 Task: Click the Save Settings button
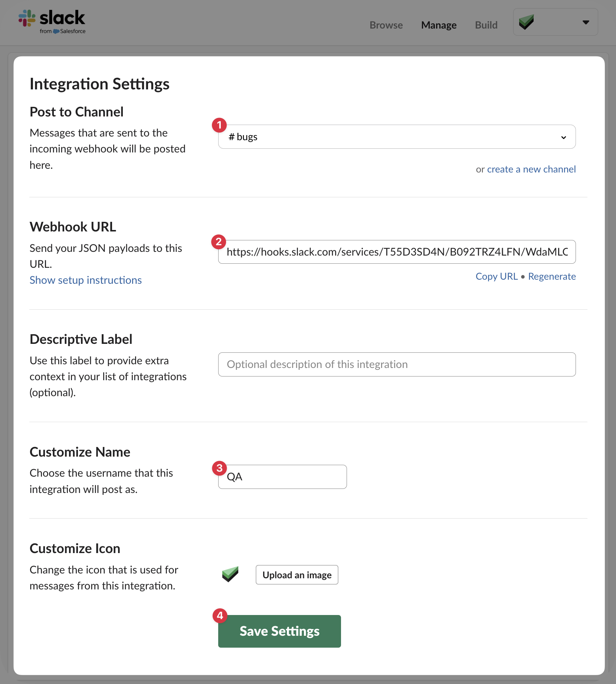point(279,631)
